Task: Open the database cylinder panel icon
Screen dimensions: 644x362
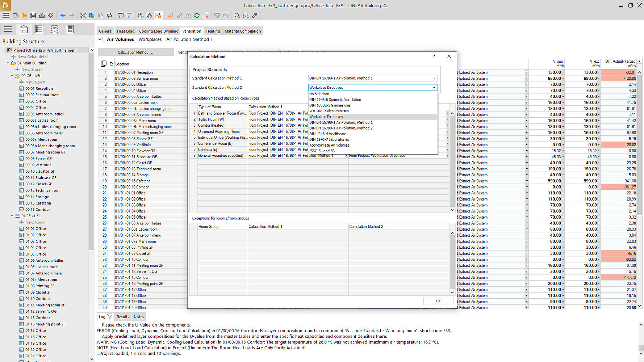Action: coord(54,29)
